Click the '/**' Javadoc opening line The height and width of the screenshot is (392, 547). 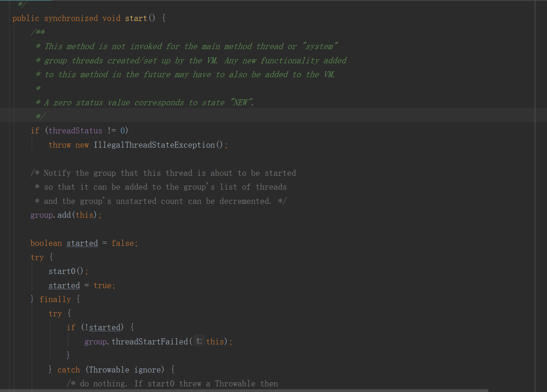(38, 33)
